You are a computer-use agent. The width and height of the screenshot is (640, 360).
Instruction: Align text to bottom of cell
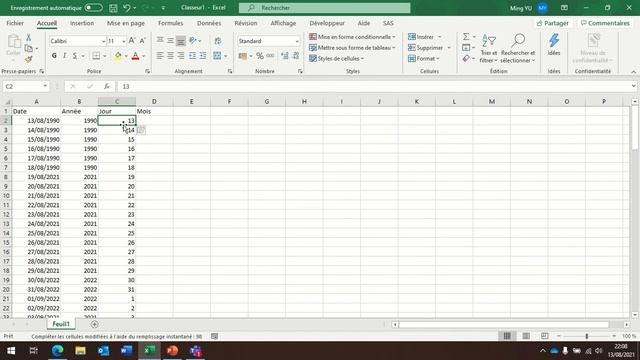click(x=181, y=40)
